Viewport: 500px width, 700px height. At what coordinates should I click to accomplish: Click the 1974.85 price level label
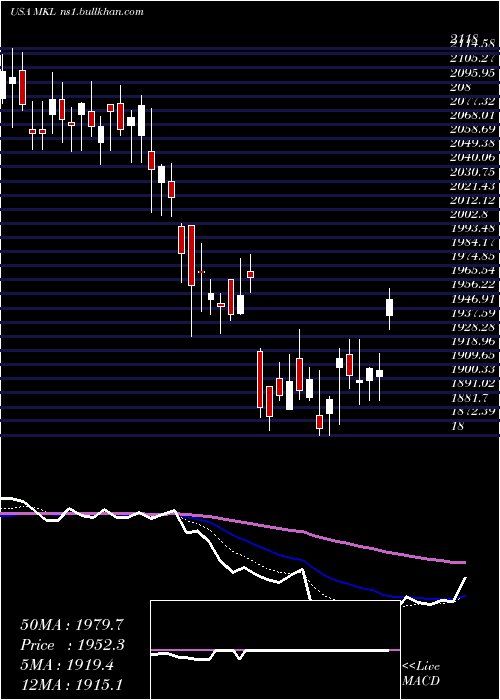click(x=473, y=256)
